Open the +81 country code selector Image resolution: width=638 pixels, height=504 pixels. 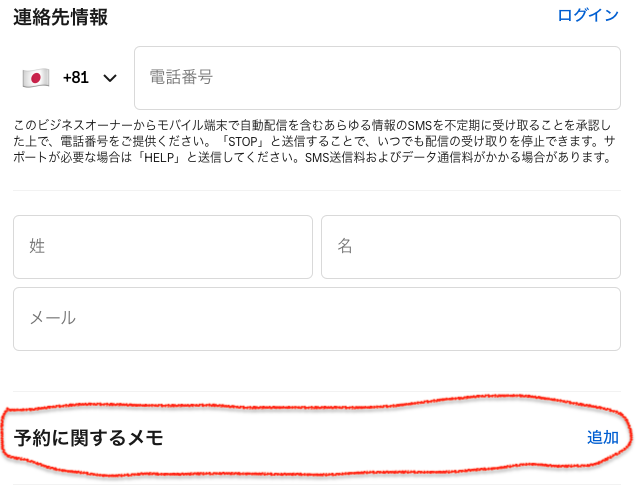click(x=70, y=78)
